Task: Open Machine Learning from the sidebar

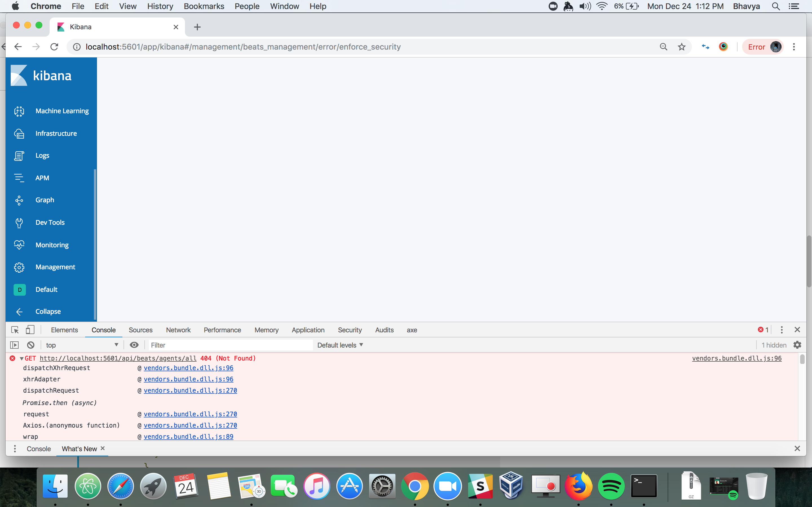Action: 62,111
